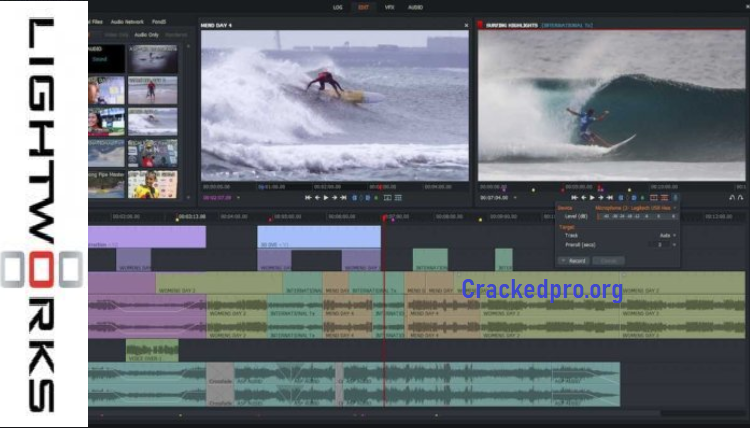
Task: Click green cue marker button in sequence viewer
Action: click(x=642, y=198)
